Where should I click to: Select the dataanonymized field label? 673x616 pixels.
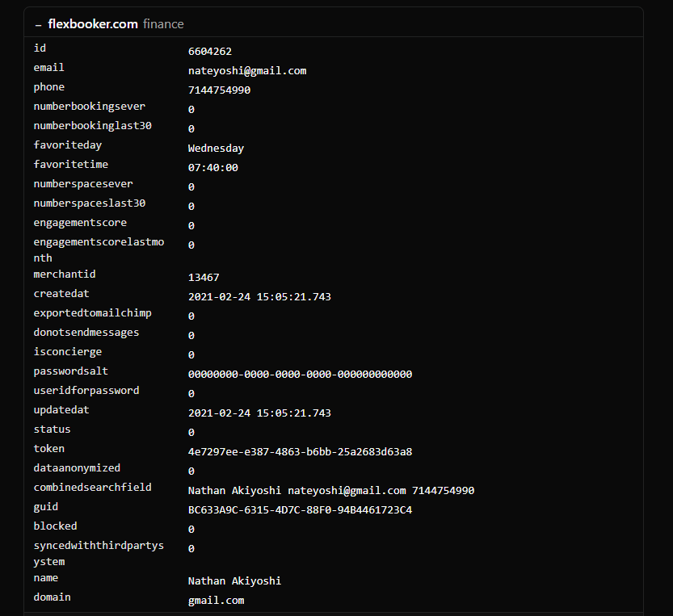pos(77,468)
